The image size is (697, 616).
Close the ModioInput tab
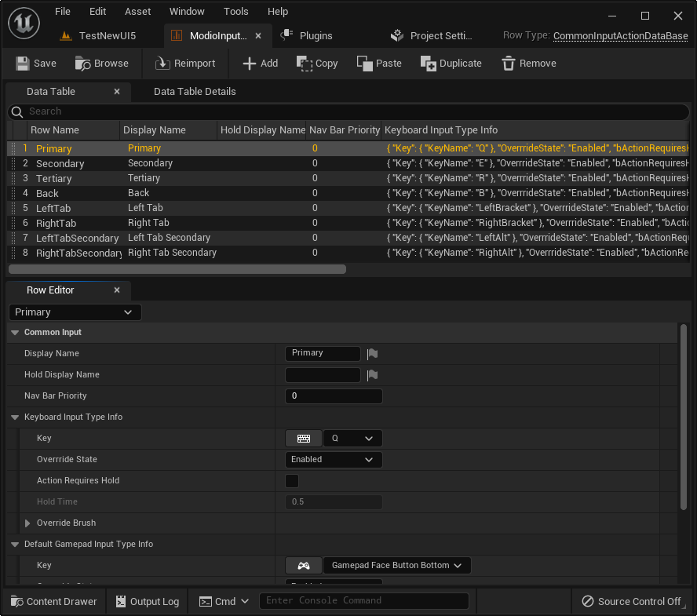click(x=258, y=35)
